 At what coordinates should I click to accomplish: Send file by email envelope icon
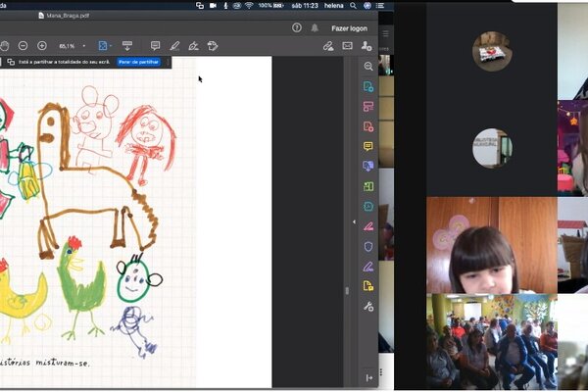[x=347, y=46]
